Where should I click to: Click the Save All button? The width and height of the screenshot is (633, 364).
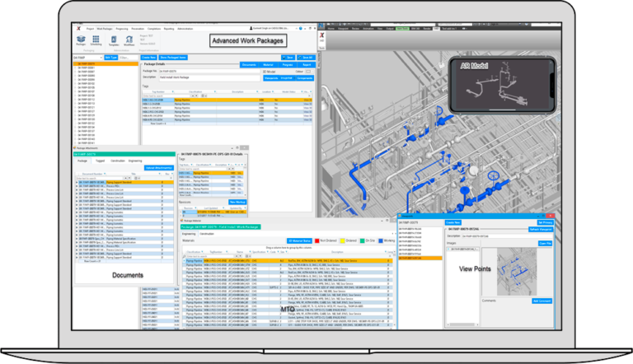(x=306, y=58)
